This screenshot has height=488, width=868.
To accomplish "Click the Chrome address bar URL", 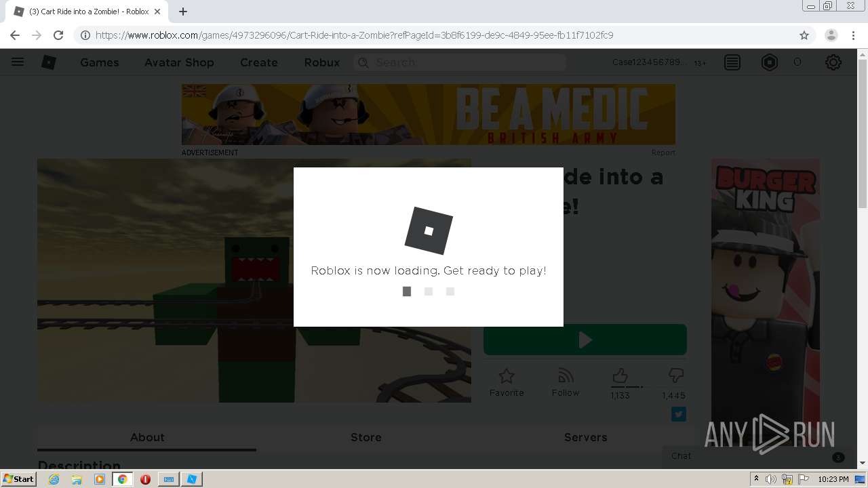I will pos(354,35).
